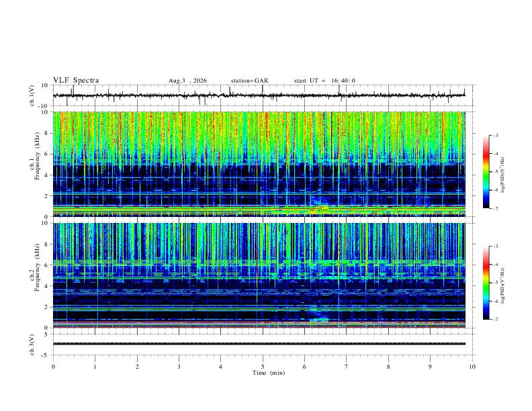Select the start UT 16:40:0 text
This screenshot has height=411, width=532.
pos(324,81)
